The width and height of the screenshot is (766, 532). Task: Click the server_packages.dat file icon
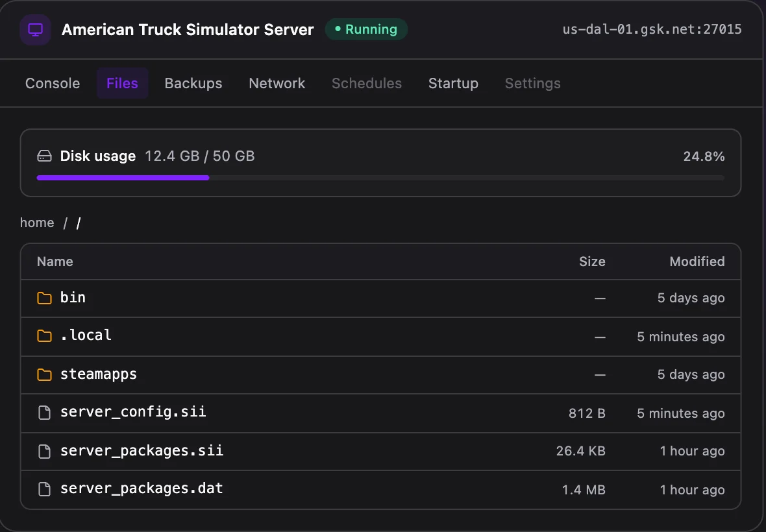(x=44, y=489)
